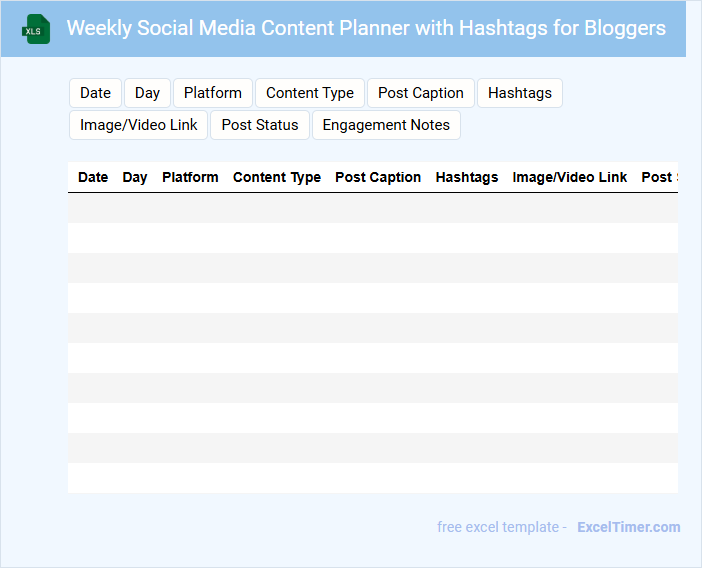Select the Platform column header
Image resolution: width=702 pixels, height=568 pixels.
(190, 177)
